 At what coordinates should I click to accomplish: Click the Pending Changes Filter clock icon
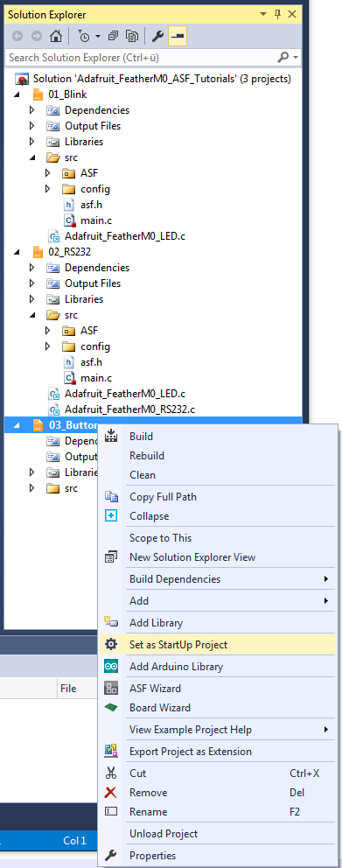(85, 37)
